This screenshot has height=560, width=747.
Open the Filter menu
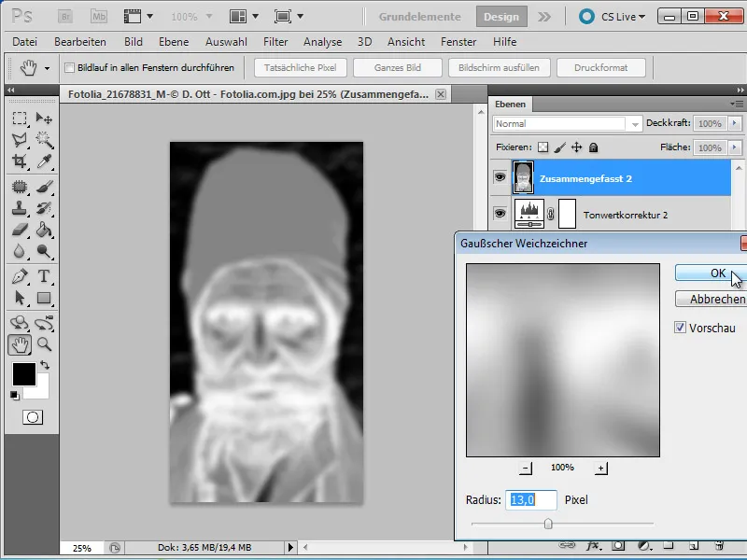click(275, 42)
